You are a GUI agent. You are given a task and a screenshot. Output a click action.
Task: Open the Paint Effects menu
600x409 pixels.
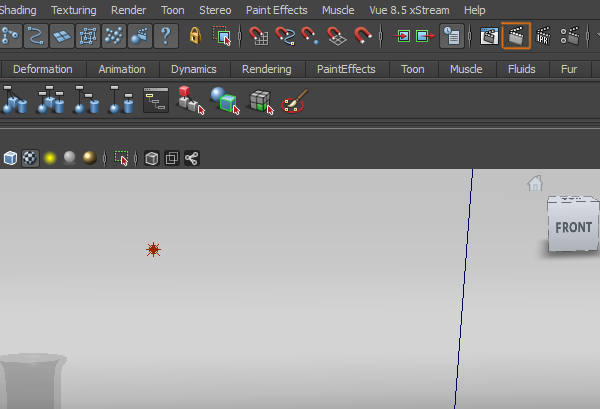click(x=277, y=10)
